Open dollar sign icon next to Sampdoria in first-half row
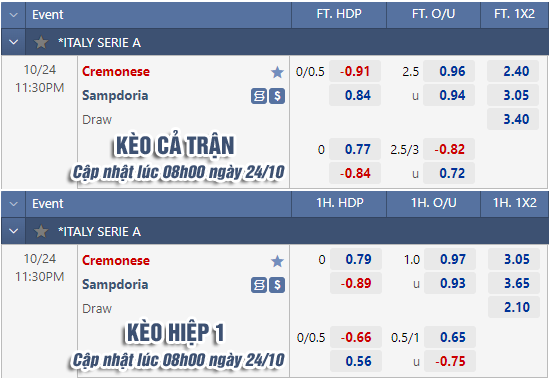Screen dimensions: 551x381 coord(277,285)
